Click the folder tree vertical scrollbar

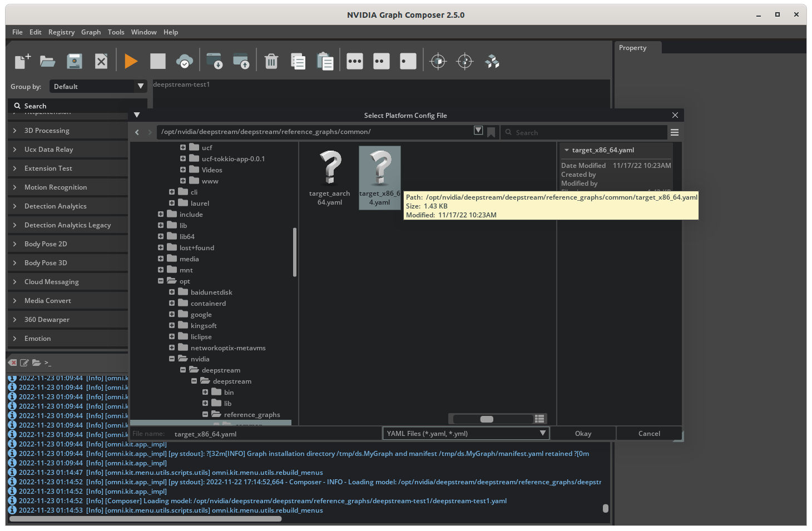[295, 252]
